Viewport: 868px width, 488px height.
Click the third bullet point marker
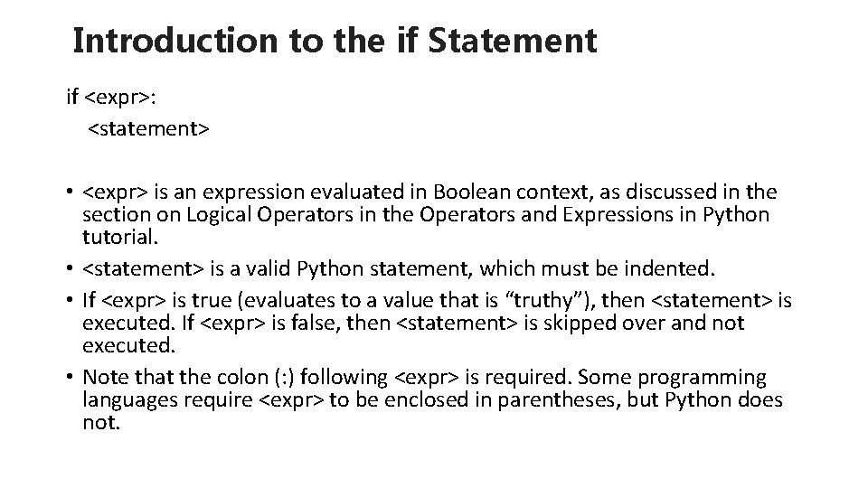(x=69, y=299)
